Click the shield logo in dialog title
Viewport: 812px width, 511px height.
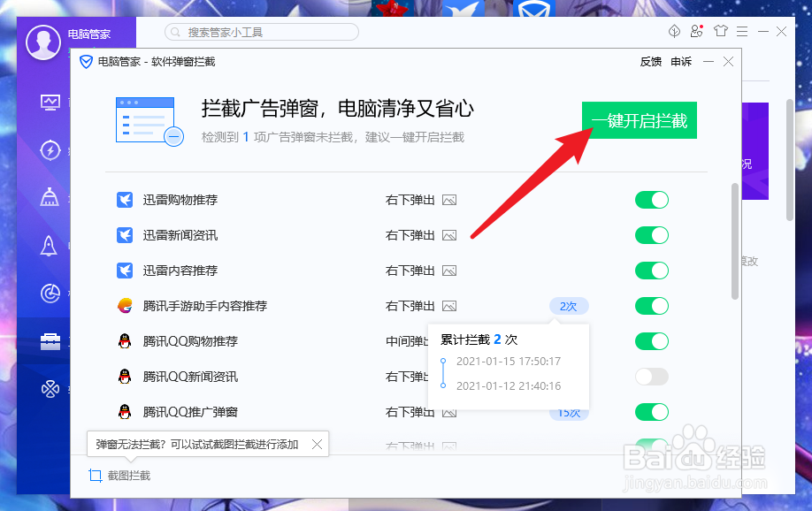click(x=86, y=62)
